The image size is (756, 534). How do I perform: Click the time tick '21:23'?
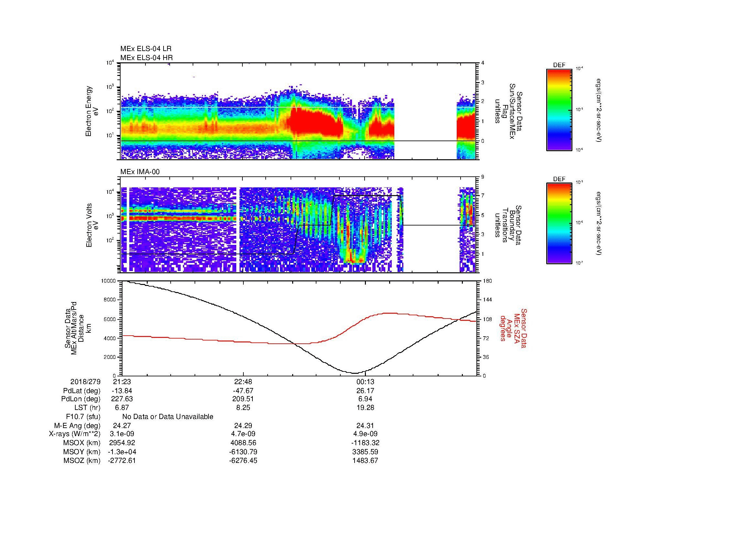[x=122, y=382]
